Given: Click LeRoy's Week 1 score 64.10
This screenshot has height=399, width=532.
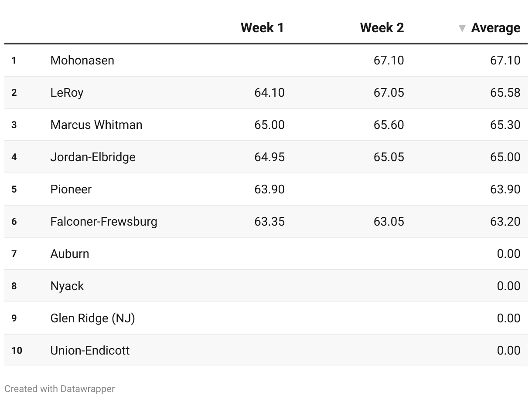Looking at the screenshot, I should coord(269,92).
